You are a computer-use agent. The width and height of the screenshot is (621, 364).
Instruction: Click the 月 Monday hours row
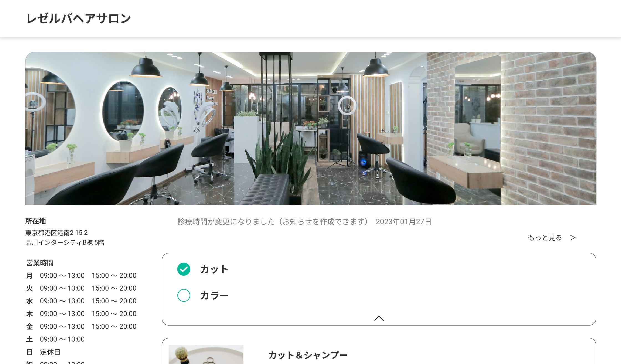point(81,276)
